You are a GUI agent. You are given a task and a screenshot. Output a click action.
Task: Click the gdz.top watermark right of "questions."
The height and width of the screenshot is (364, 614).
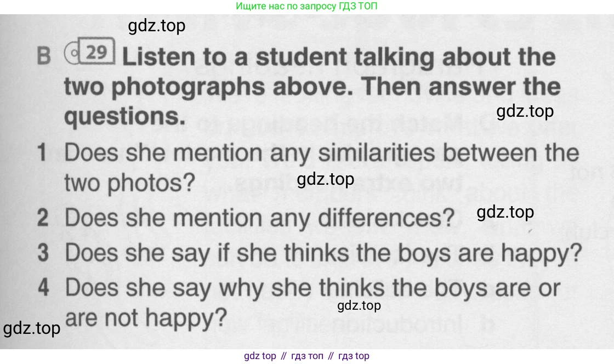525,111
